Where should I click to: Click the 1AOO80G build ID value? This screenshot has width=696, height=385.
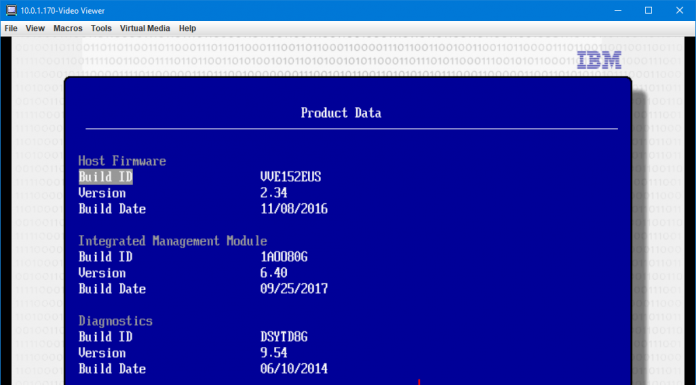click(x=284, y=257)
